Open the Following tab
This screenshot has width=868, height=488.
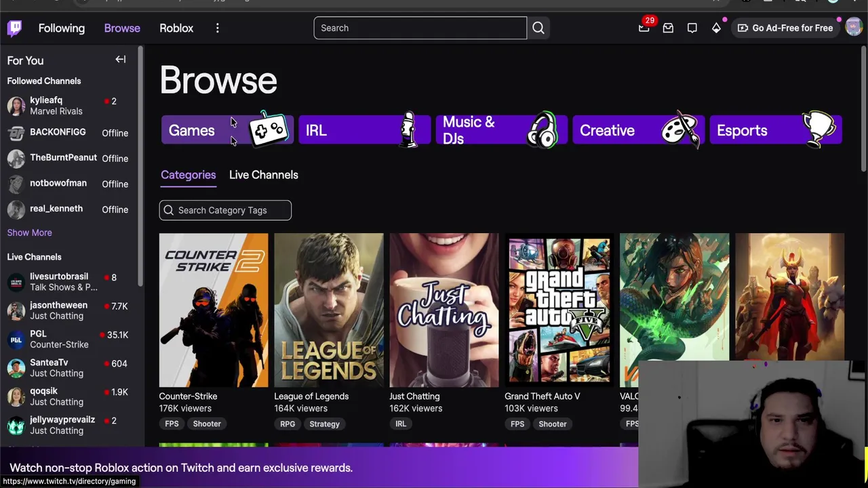point(62,28)
